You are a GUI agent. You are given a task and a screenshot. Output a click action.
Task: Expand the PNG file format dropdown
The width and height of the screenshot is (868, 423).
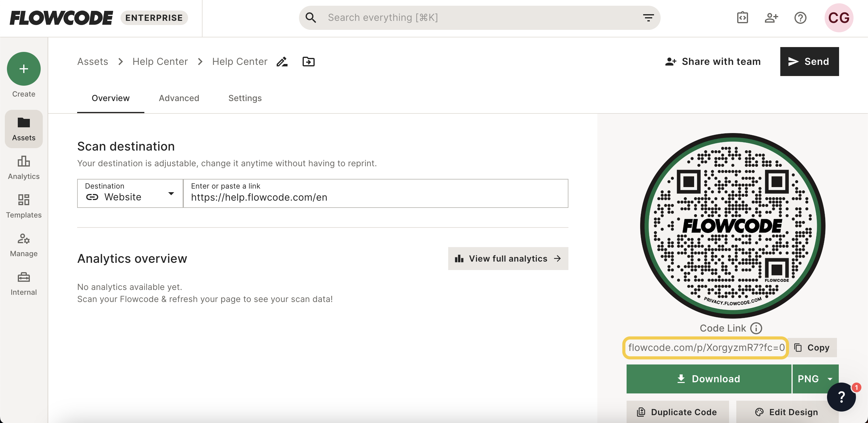[x=815, y=379]
